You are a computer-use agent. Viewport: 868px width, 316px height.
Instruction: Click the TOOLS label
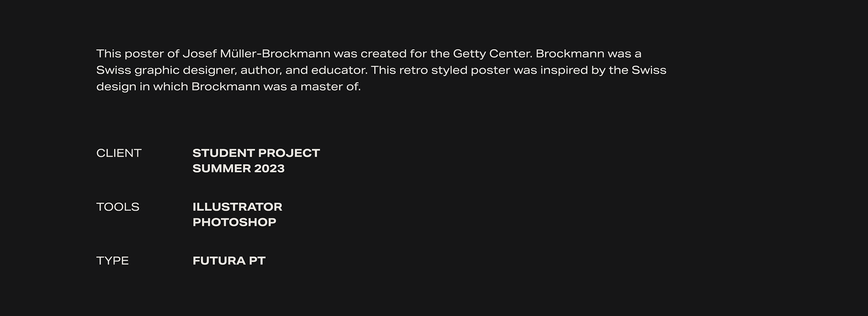pyautogui.click(x=118, y=207)
